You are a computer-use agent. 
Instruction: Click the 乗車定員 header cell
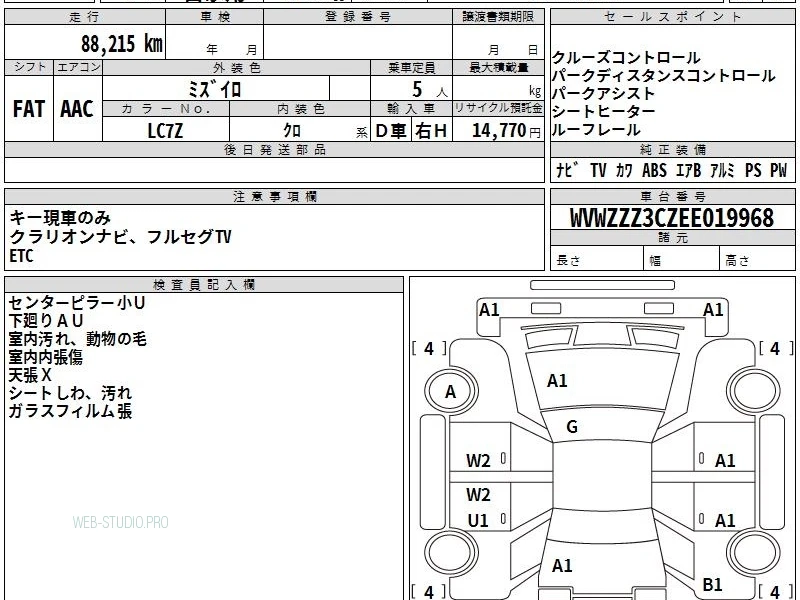click(411, 68)
